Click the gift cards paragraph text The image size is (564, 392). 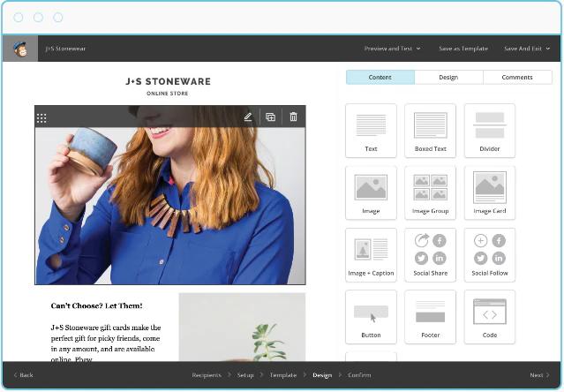[106, 343]
